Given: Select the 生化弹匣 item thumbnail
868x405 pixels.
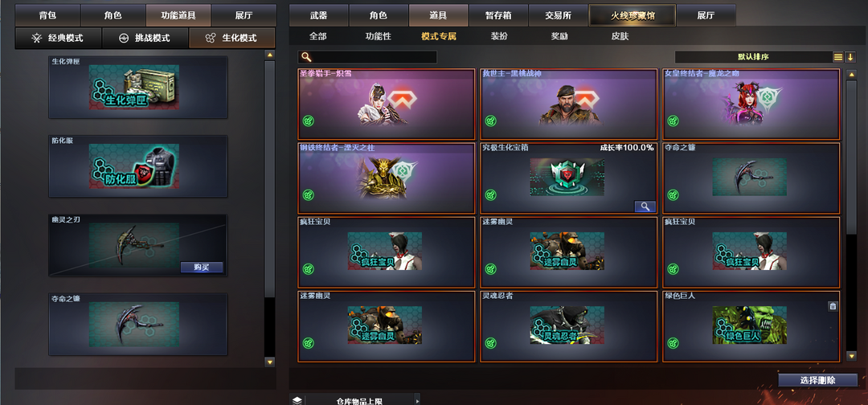Looking at the screenshot, I should pyautogui.click(x=134, y=88).
